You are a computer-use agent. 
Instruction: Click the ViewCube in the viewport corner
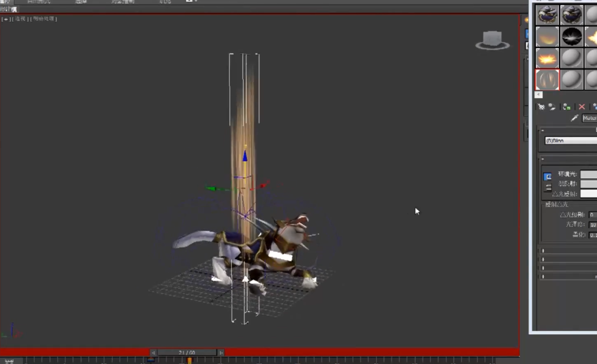(x=492, y=40)
